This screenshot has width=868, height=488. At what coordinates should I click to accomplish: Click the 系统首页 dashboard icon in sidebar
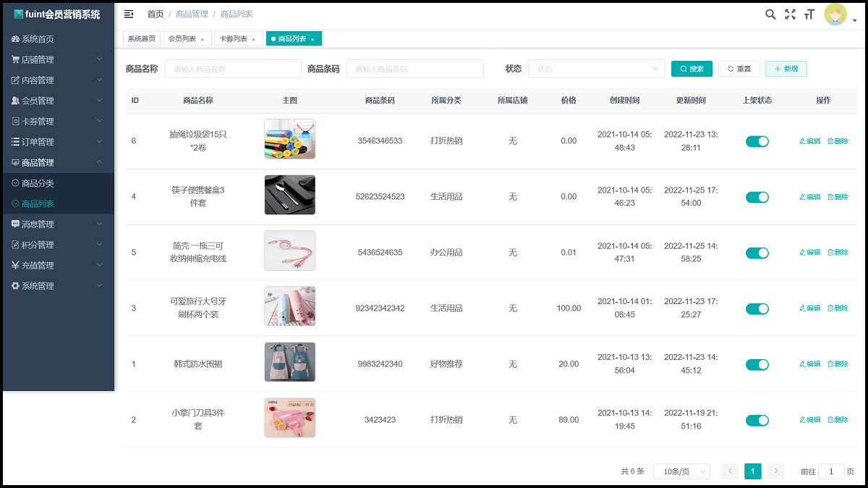pyautogui.click(x=15, y=39)
